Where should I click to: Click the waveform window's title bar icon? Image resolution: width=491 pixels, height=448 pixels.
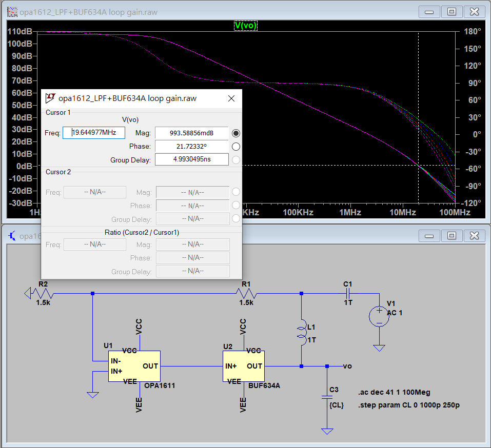coord(12,12)
